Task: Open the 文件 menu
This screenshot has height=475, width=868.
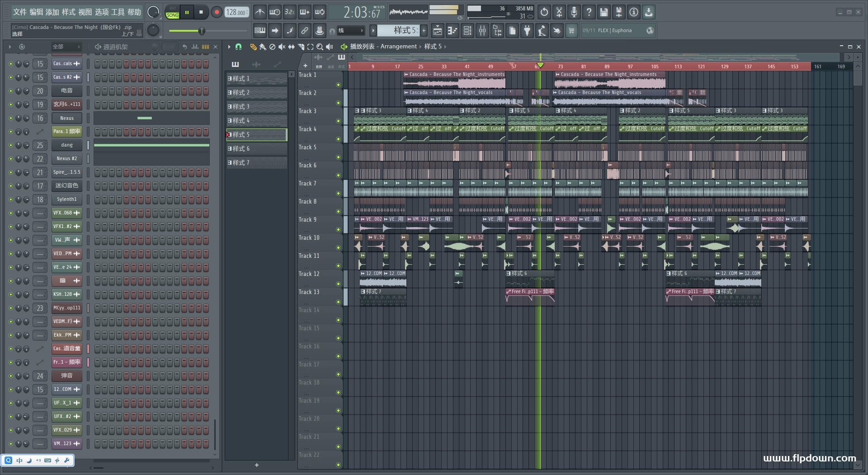Action: click(20, 12)
